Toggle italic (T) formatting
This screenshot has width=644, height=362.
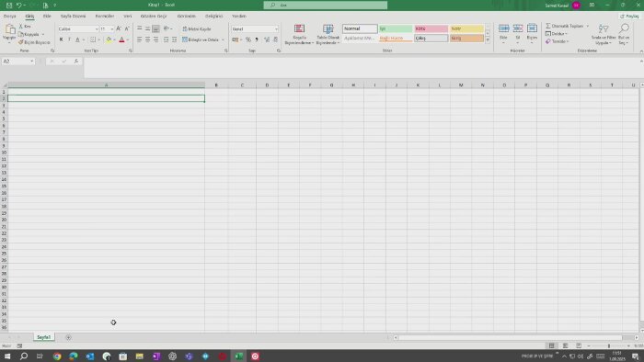(x=69, y=40)
